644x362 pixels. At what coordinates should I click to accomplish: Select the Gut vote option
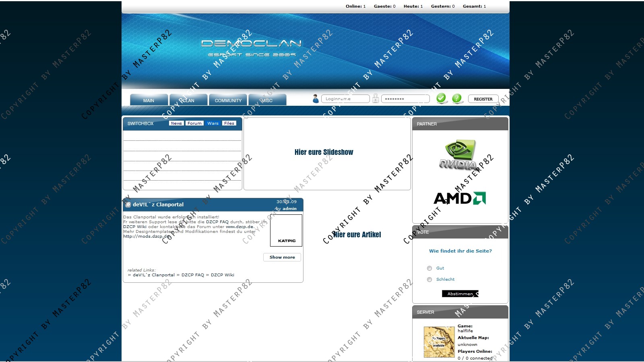pos(429,268)
